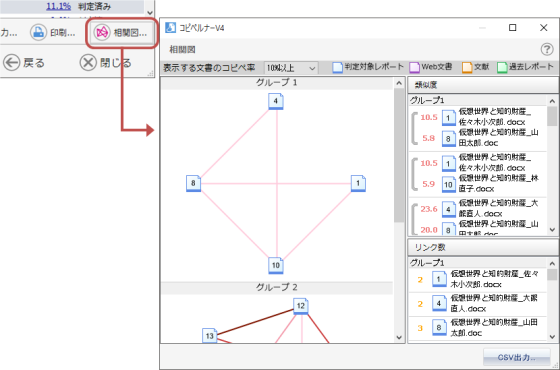Screen dimensions: 560x370
Task: Select document node 8 in Group 1 graph
Action: pos(193,184)
